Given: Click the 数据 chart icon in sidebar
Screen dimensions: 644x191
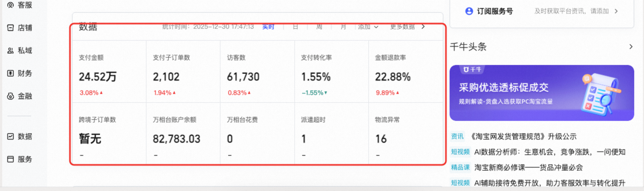Looking at the screenshot, I should point(10,136).
